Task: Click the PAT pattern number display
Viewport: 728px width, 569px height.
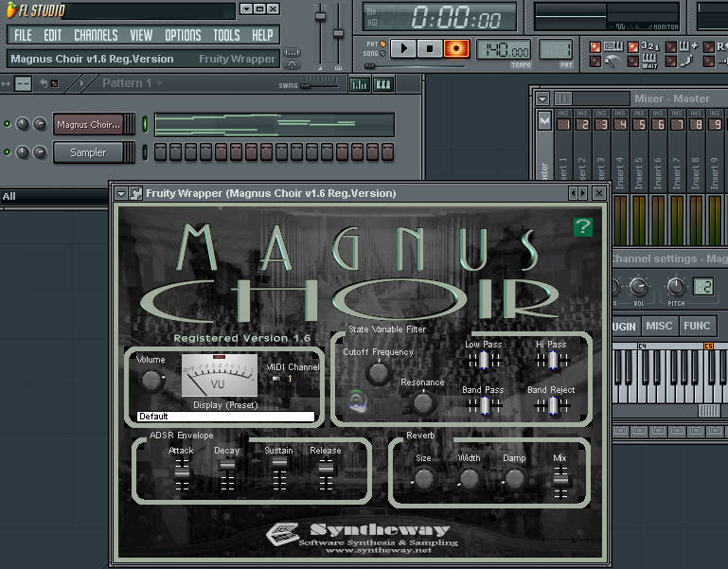Action: click(556, 49)
